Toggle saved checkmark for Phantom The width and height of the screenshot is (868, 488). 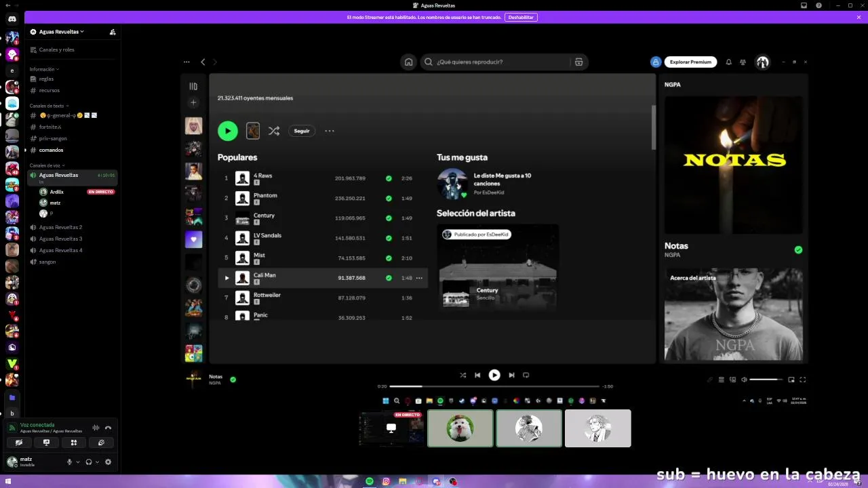click(x=389, y=198)
